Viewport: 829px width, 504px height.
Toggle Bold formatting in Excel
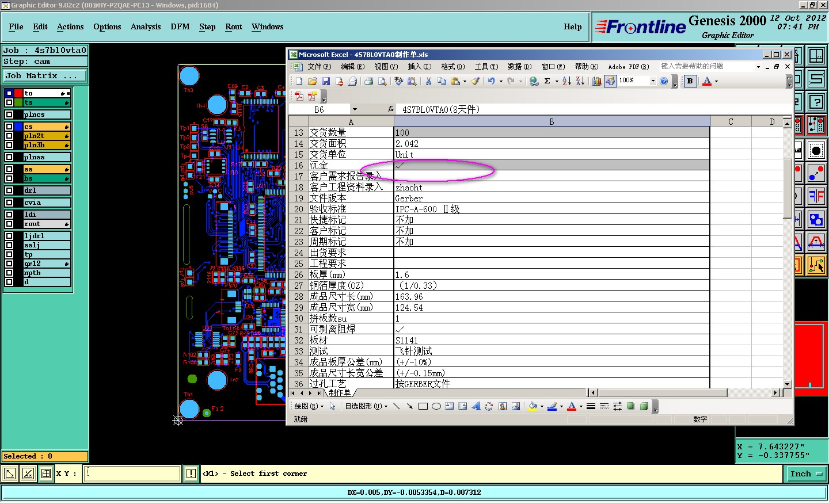[x=690, y=81]
